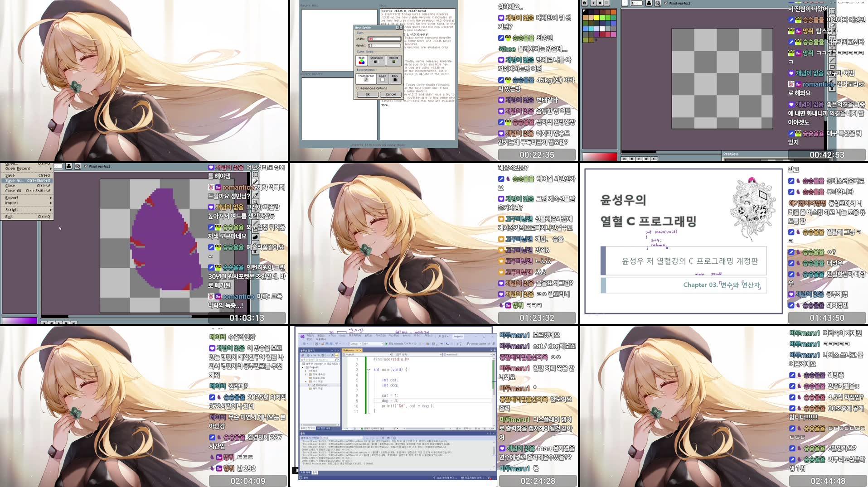Click the sort colors arrow icon above the palette
The image size is (868, 487).
(593, 3)
